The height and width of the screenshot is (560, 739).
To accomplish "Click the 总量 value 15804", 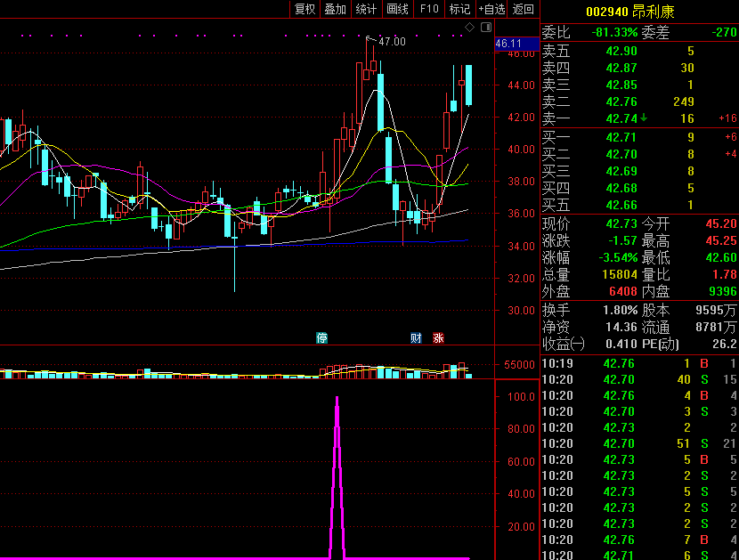I will click(620, 274).
